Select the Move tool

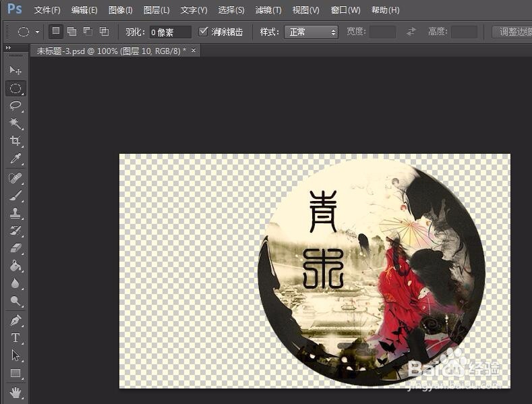point(16,70)
